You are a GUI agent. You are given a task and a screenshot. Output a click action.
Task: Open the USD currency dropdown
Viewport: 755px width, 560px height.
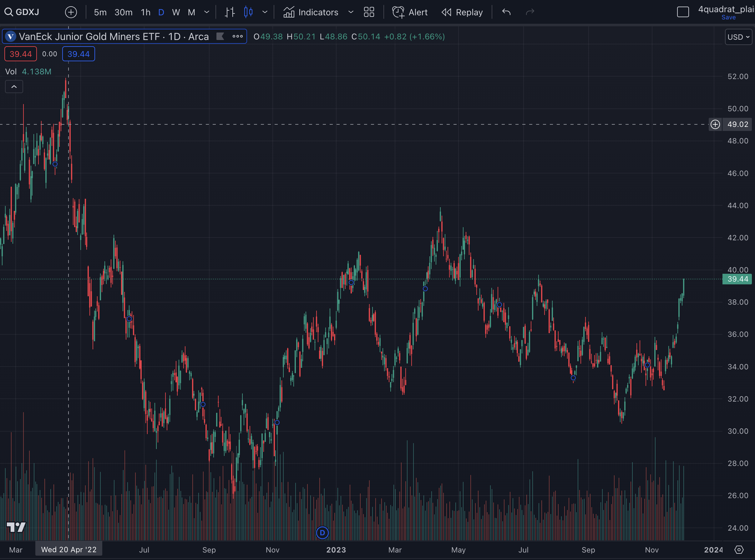[738, 37]
